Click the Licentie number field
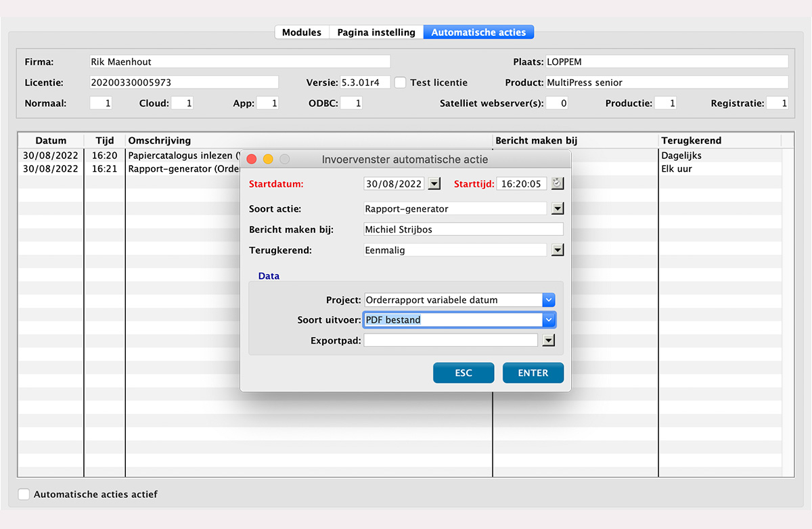 (x=184, y=83)
